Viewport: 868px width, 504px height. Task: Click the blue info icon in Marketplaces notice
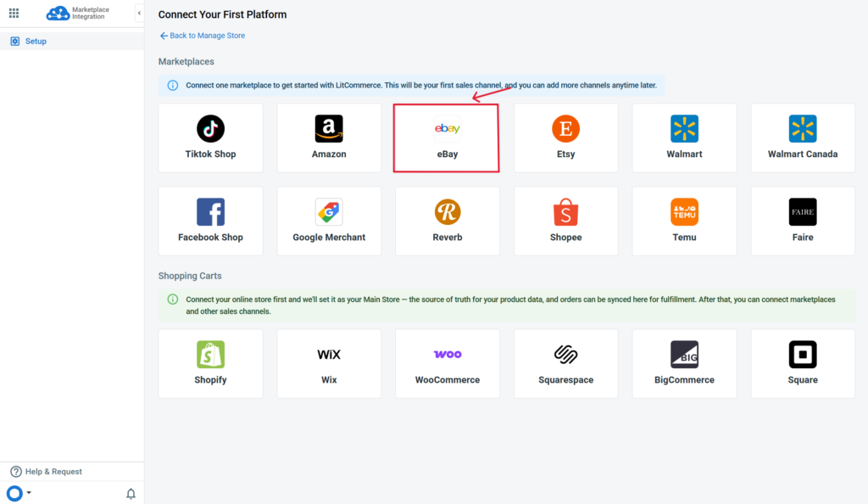[173, 86]
